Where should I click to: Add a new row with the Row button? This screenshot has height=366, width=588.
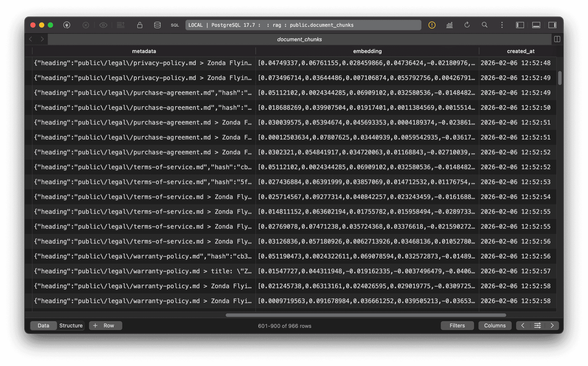pyautogui.click(x=105, y=325)
